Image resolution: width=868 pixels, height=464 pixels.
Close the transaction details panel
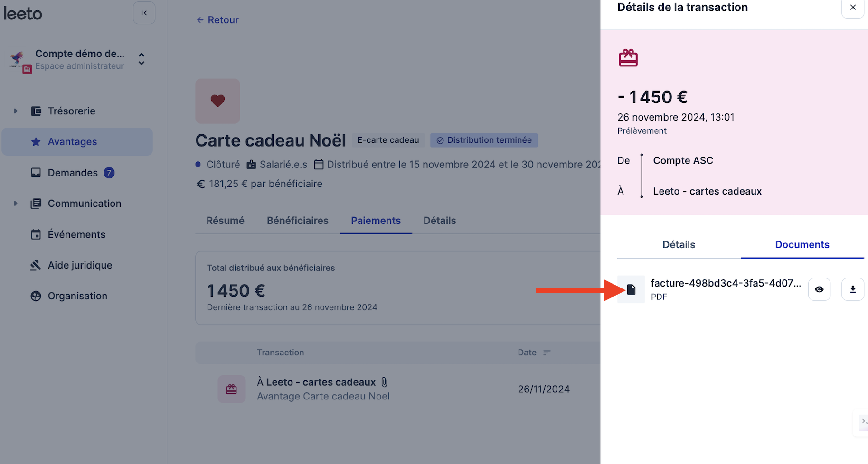pyautogui.click(x=853, y=8)
